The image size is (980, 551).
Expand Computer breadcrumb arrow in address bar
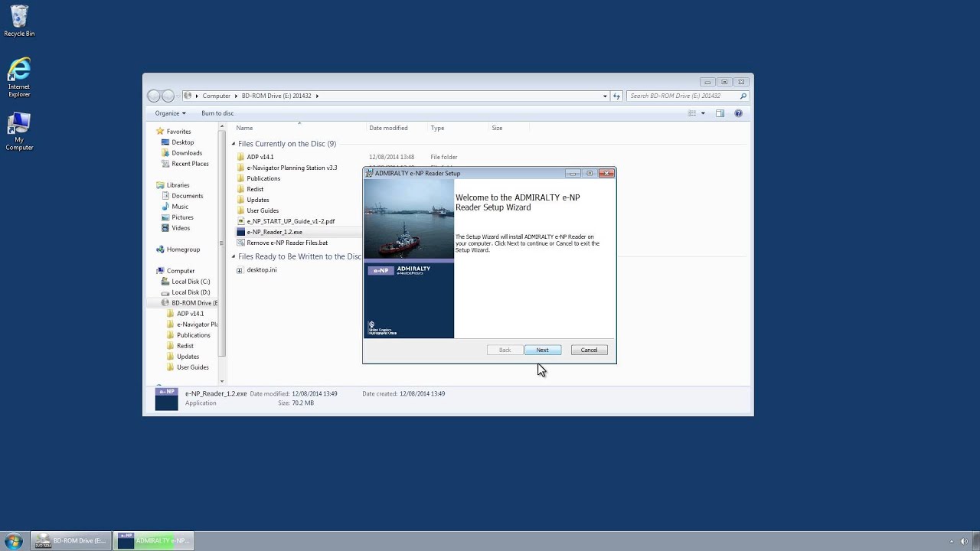point(236,96)
